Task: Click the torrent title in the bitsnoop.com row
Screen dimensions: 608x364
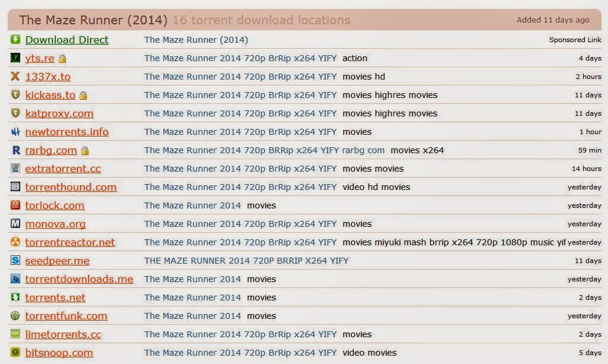Action: [x=240, y=353]
